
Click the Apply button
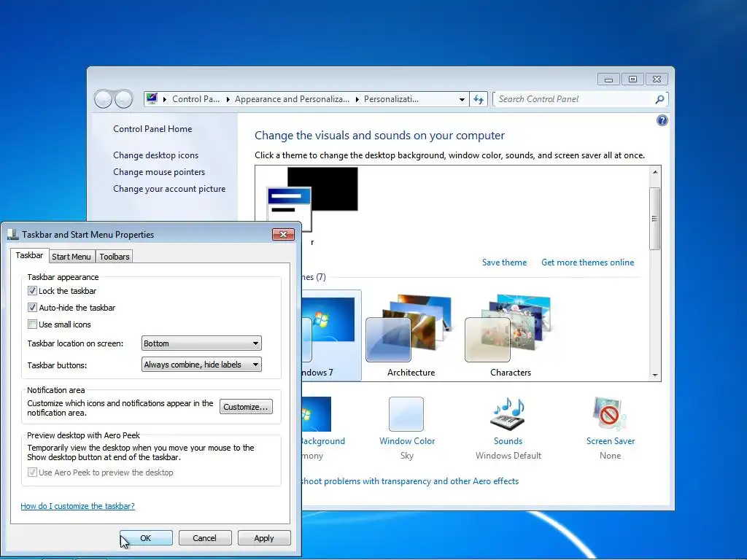[264, 538]
